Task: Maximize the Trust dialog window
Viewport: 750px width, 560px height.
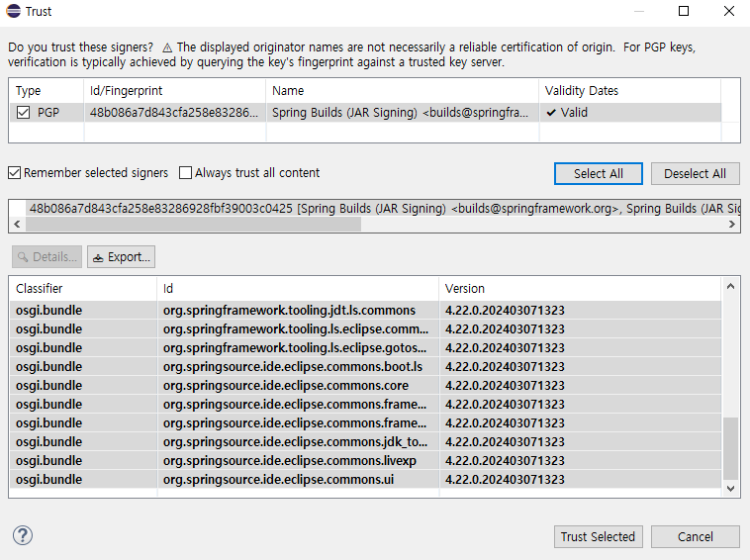Action: 684,11
